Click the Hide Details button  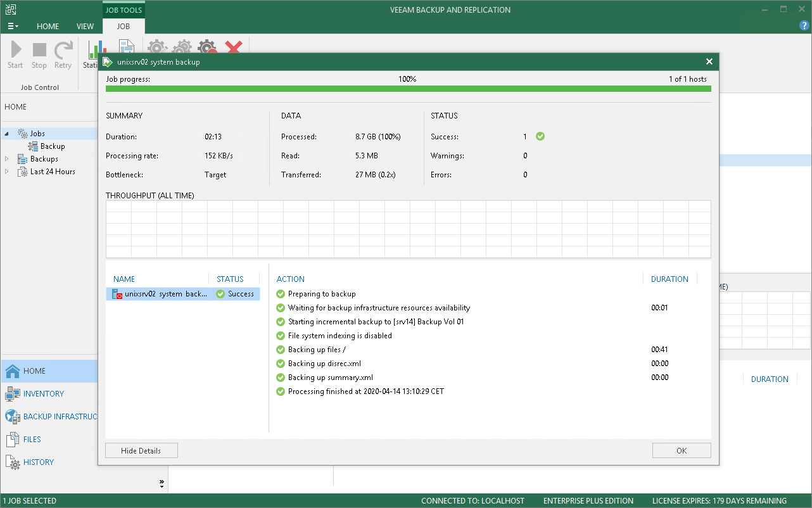pos(141,450)
